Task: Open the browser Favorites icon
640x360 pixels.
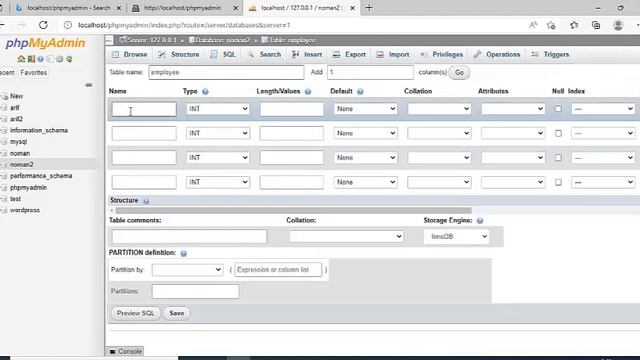Action: click(x=574, y=25)
